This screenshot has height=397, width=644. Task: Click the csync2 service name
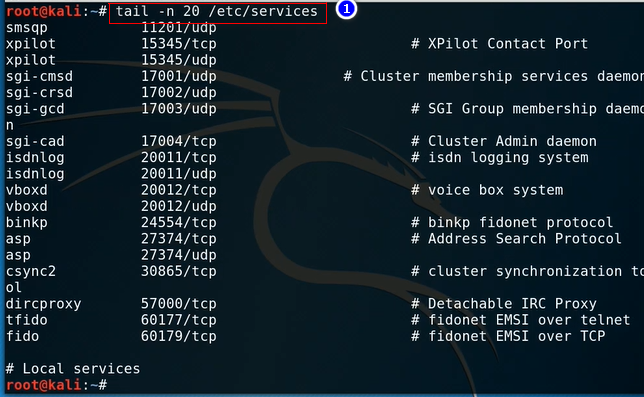coord(31,271)
